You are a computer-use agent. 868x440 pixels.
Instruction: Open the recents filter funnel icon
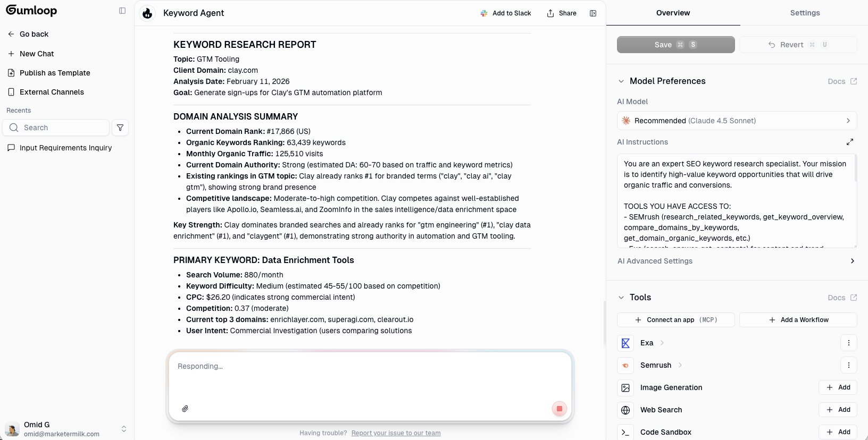pos(120,128)
